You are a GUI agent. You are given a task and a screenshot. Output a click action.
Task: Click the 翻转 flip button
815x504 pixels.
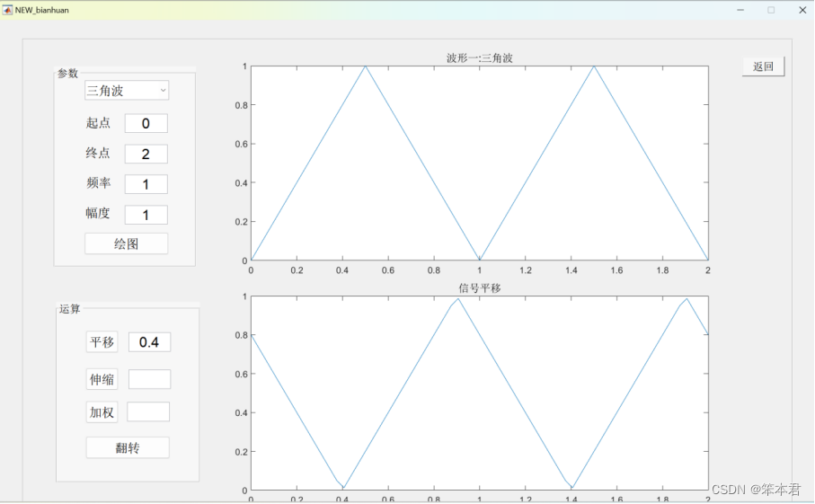click(128, 448)
